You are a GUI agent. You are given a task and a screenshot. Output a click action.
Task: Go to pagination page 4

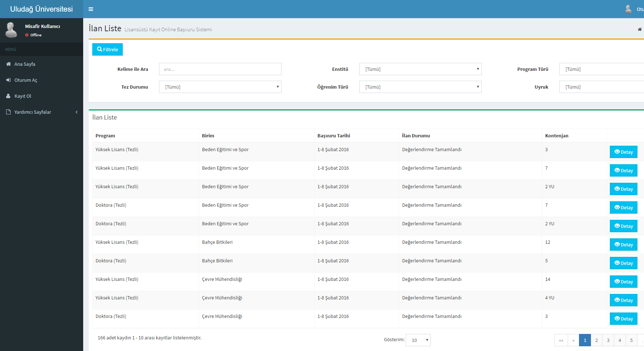click(620, 340)
